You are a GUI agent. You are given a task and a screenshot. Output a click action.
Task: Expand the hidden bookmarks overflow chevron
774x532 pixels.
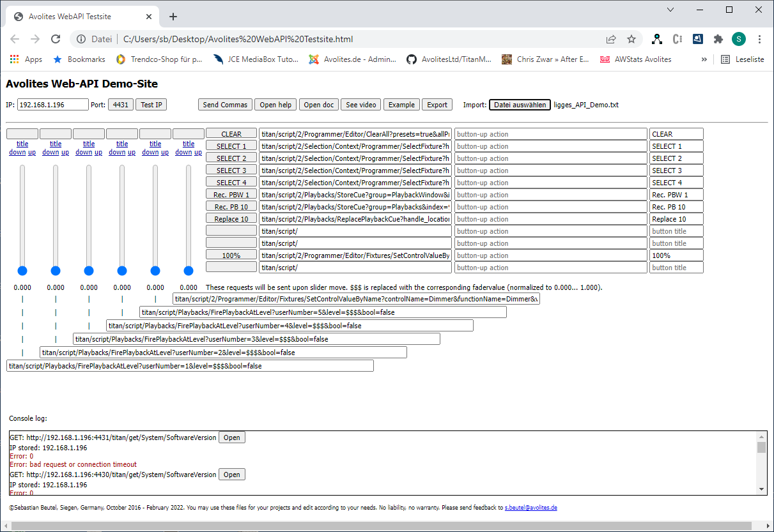click(x=704, y=59)
